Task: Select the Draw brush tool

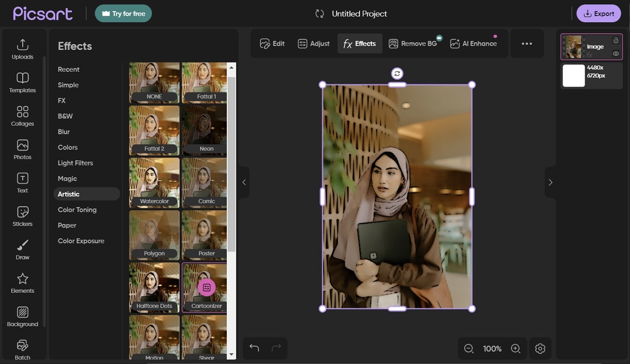Action: [22, 250]
